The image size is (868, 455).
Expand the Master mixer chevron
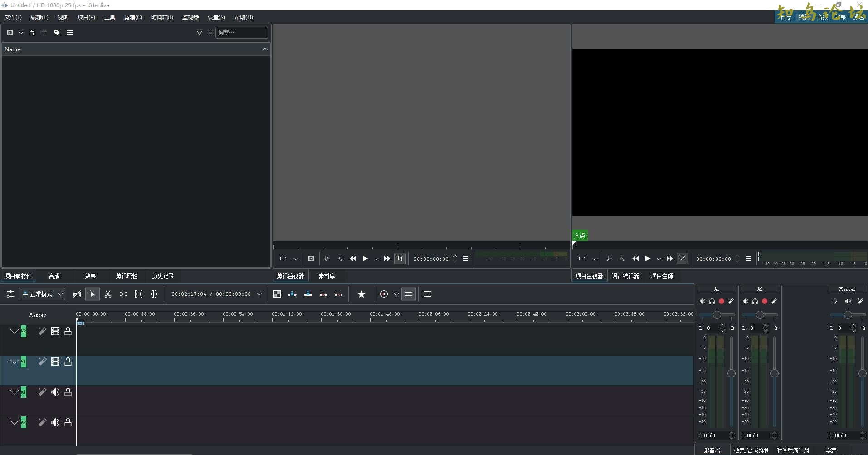[835, 301]
